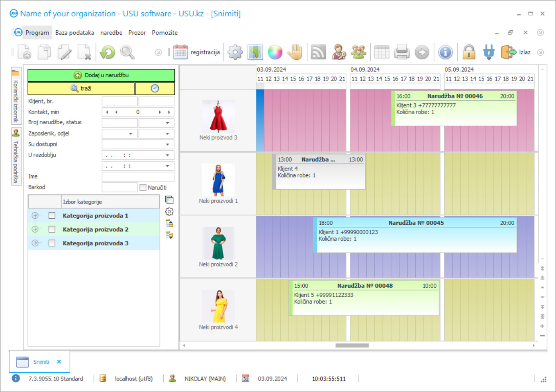The height and width of the screenshot is (392, 556).
Task: Click the Klijent first input field
Action: pyautogui.click(x=119, y=101)
